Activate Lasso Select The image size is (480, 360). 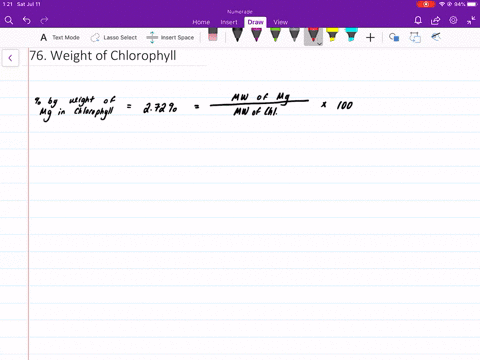[x=114, y=37]
